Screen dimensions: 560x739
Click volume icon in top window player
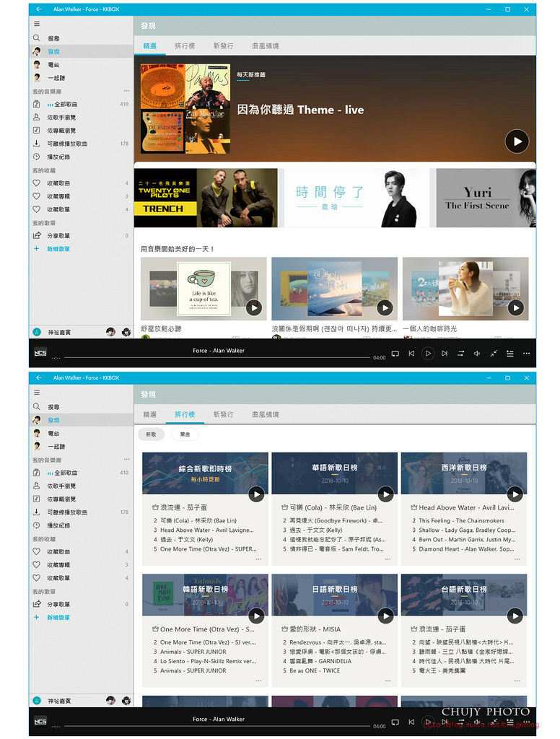click(477, 354)
